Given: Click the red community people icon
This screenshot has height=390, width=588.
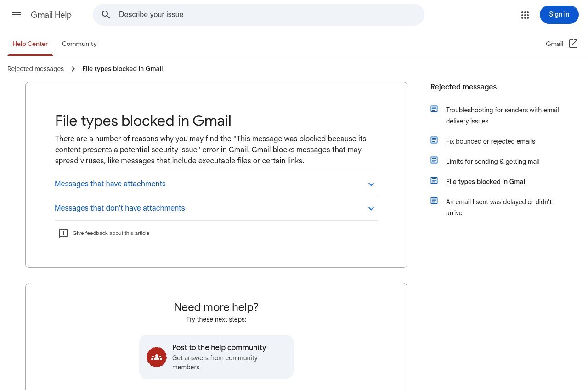Looking at the screenshot, I should [157, 357].
